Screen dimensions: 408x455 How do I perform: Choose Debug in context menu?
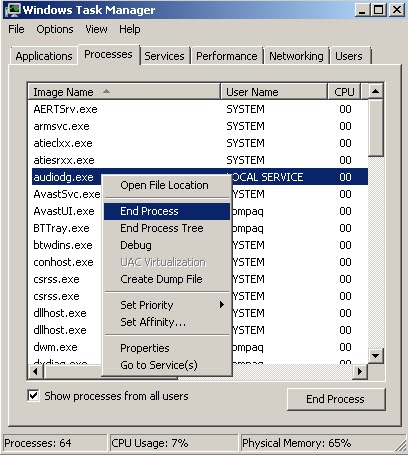(x=167, y=245)
